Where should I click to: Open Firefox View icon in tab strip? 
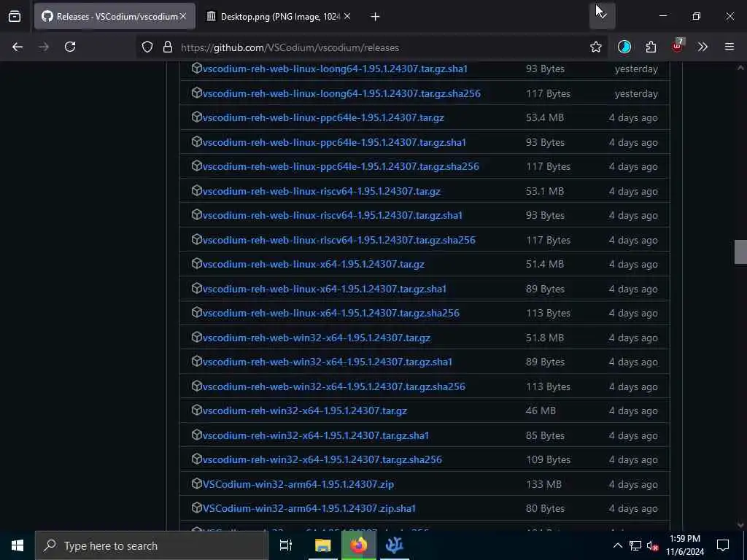coord(15,17)
